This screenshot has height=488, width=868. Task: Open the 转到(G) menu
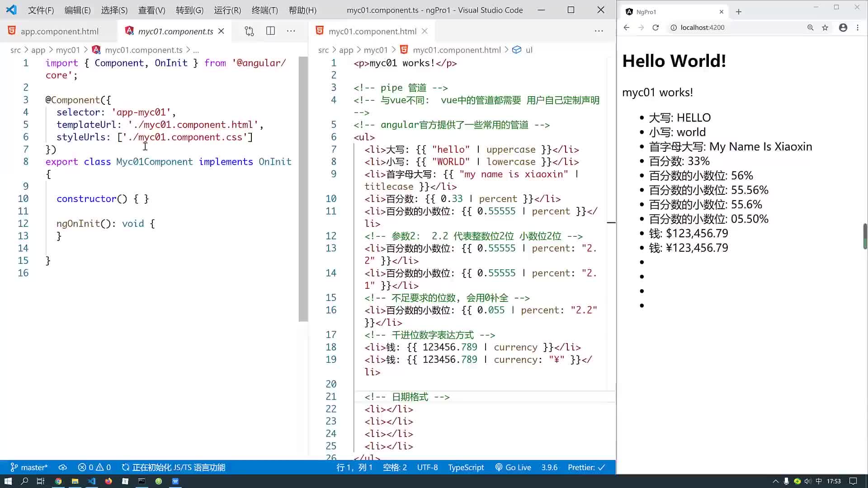coord(189,10)
